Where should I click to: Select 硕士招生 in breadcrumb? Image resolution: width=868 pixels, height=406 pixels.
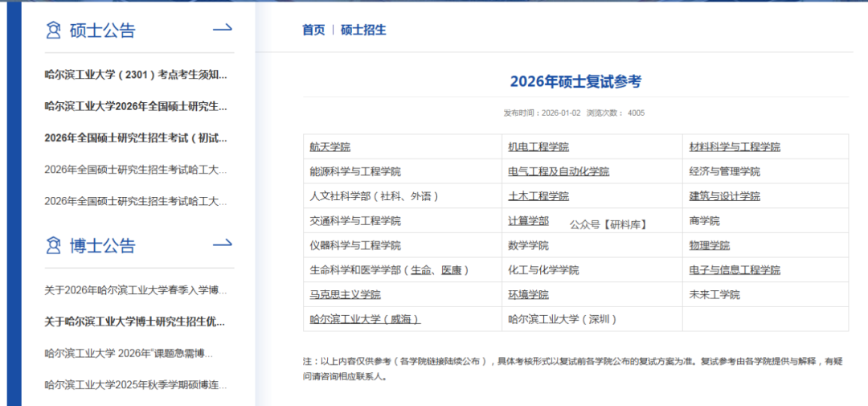point(363,30)
